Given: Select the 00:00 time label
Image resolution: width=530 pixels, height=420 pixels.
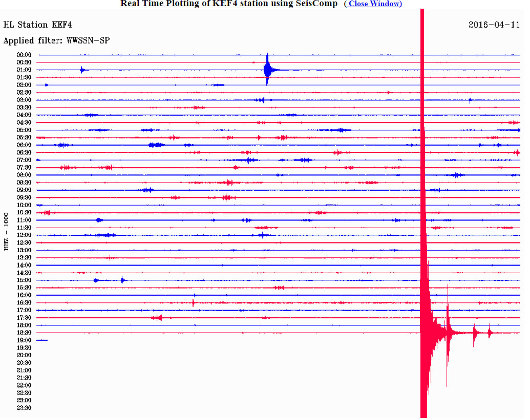Looking at the screenshot, I should click(24, 55).
